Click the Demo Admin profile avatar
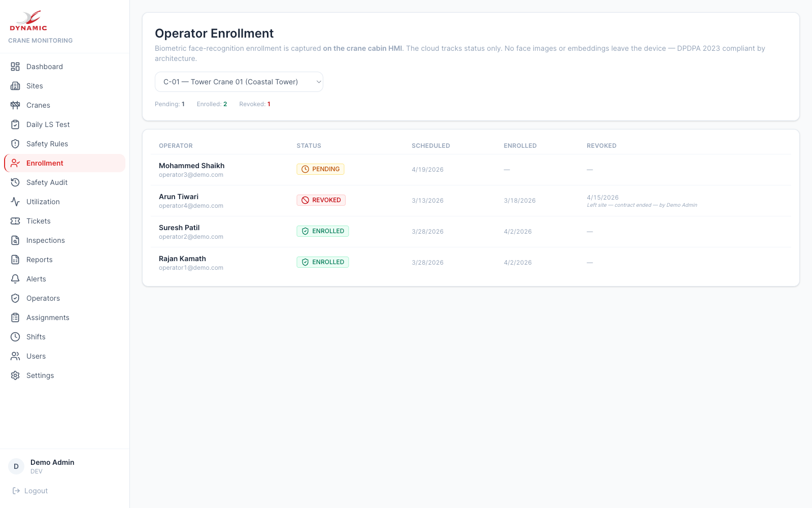This screenshot has width=812, height=508. tap(16, 466)
